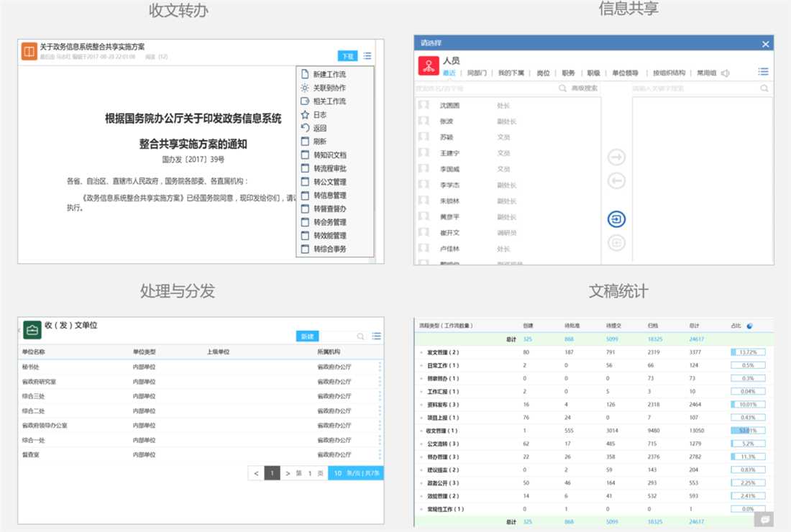The height and width of the screenshot is (532, 791).
Task: Select 新建工作流 from the dropdown menu
Action: [329, 75]
